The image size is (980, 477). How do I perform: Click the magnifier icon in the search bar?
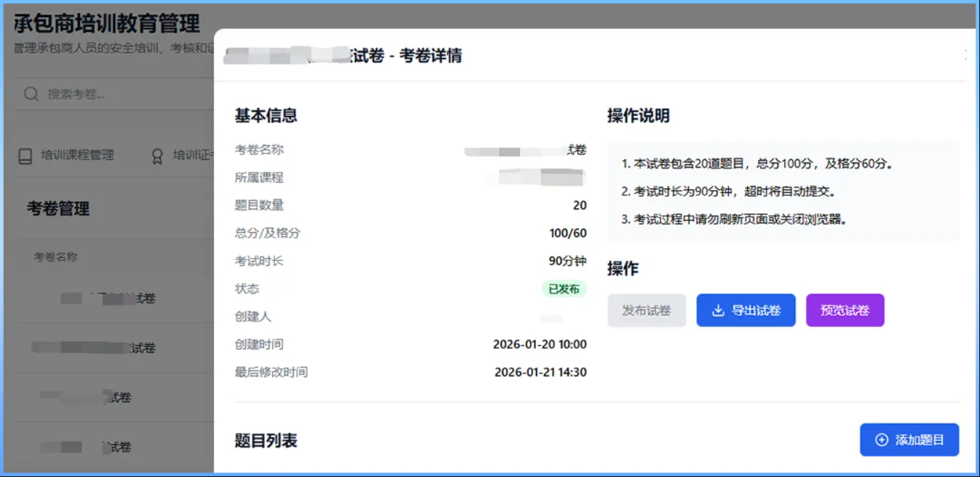pyautogui.click(x=30, y=93)
